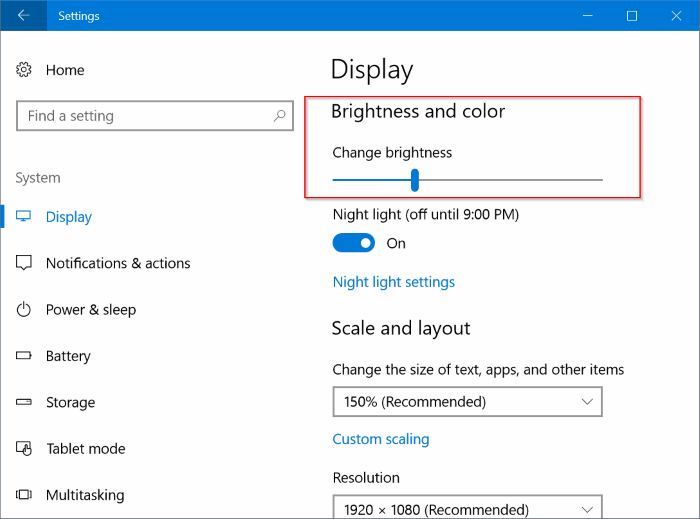Click the Power & sleep power icon

[x=24, y=309]
